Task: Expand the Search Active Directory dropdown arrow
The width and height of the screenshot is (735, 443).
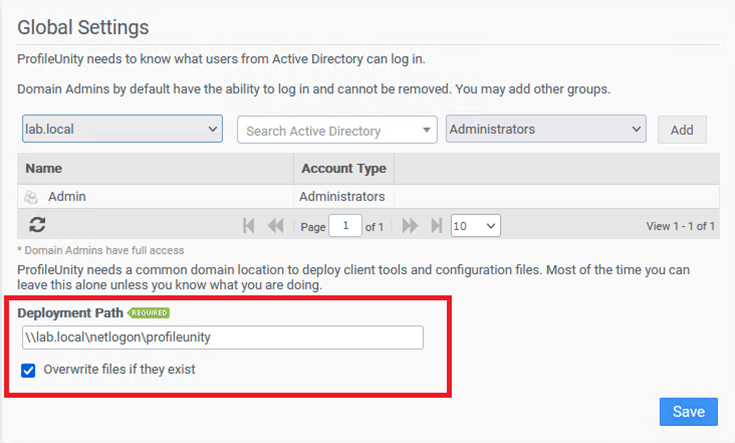Action: [x=428, y=130]
